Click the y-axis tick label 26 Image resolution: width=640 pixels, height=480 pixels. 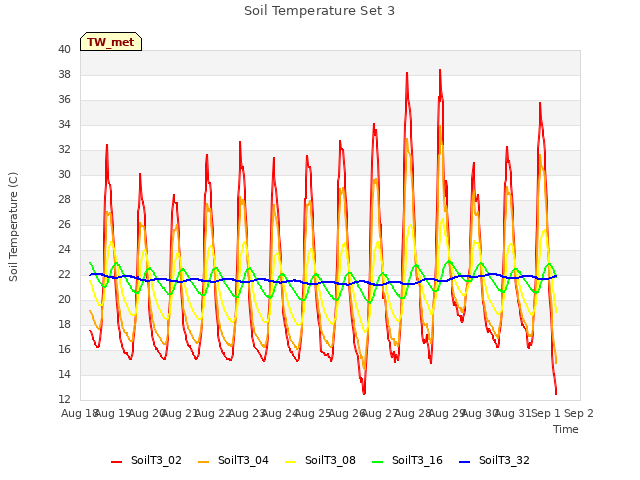tap(64, 224)
